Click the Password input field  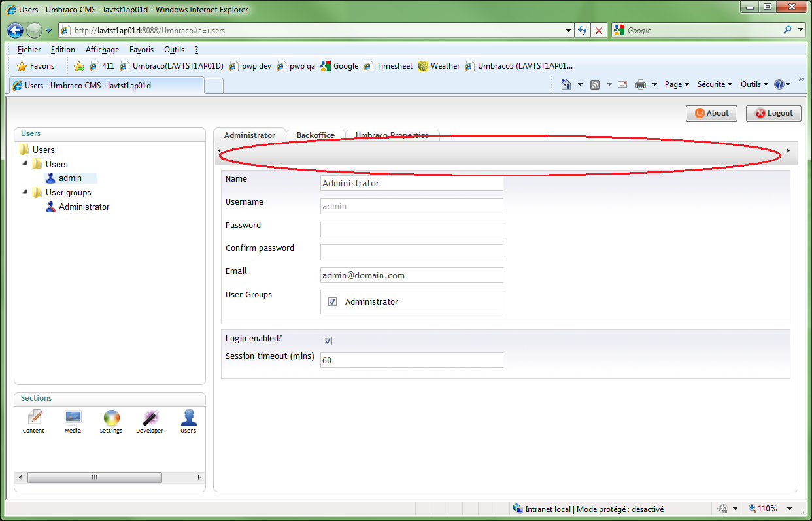(x=412, y=229)
